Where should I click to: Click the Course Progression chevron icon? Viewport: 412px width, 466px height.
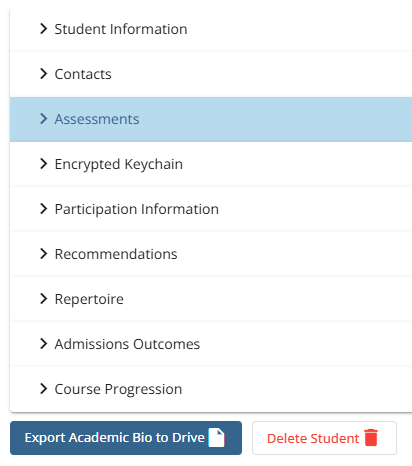(x=43, y=389)
